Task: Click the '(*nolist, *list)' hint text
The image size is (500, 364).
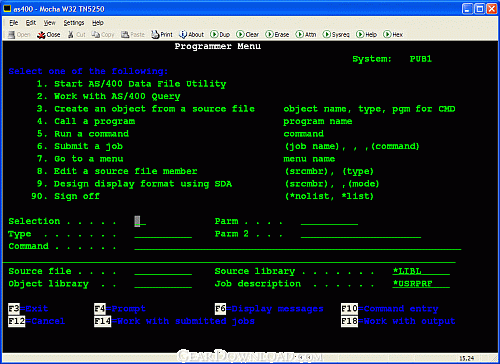Action: [x=329, y=196]
